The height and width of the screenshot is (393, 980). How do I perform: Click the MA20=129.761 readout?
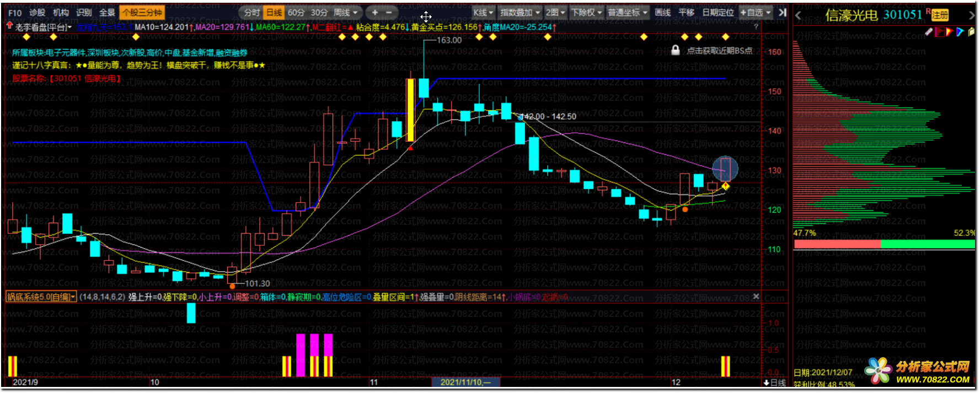coord(224,27)
